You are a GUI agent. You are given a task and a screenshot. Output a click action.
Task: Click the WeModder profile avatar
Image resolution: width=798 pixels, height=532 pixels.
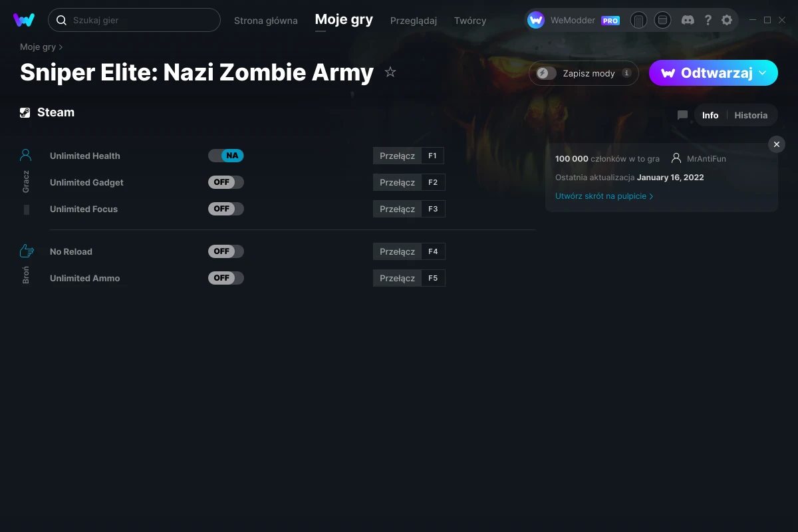535,20
